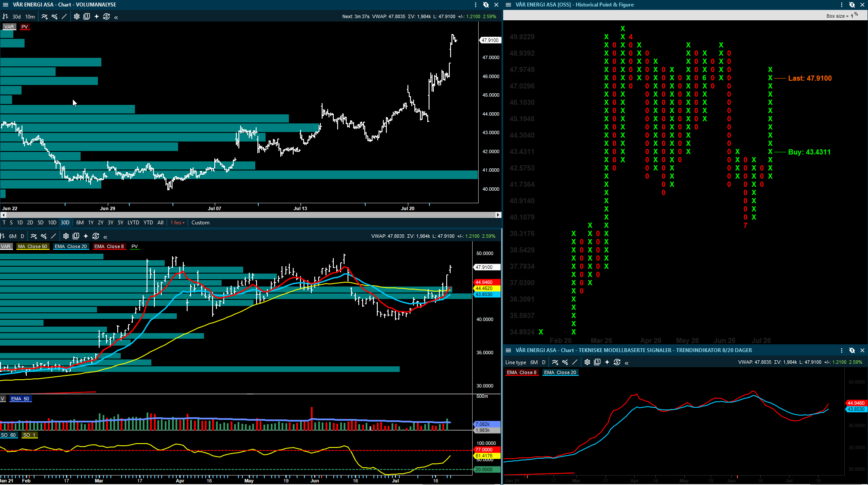Click chart type icon in the VOLUMANALYSE toolbar
The image size is (868, 485).
point(6,16)
